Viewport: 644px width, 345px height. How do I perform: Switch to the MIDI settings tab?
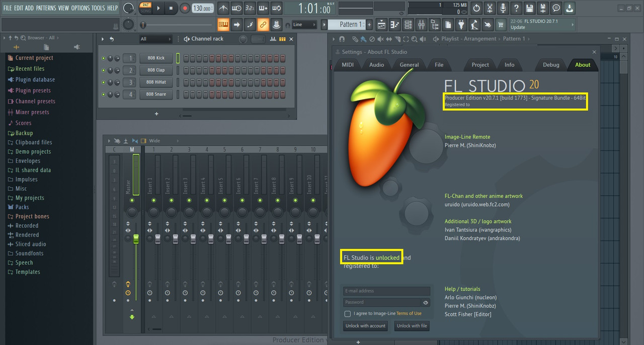pos(348,65)
